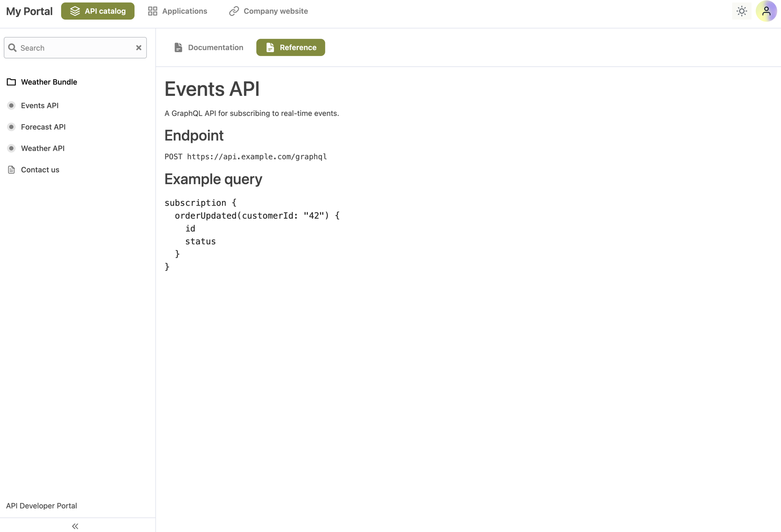Open Events API in the sidebar
The image size is (781, 532).
click(40, 106)
